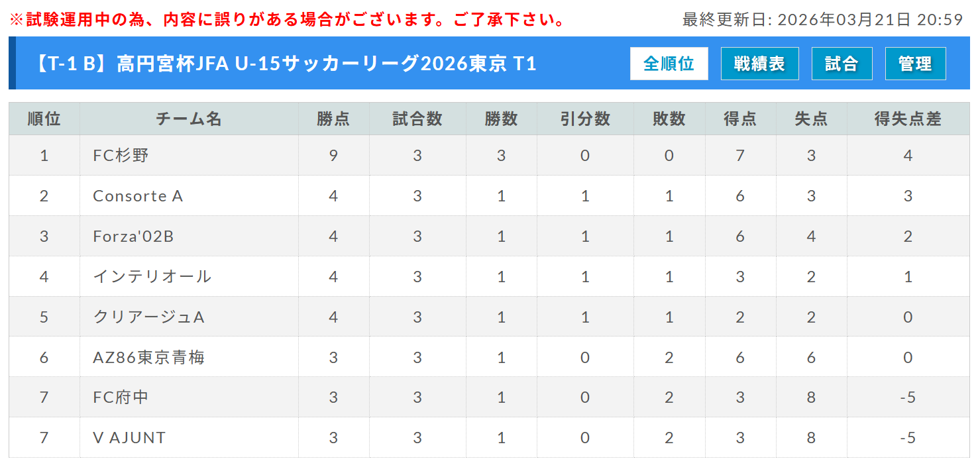
Task: Select team FC杉野 in standings
Action: coord(121,156)
